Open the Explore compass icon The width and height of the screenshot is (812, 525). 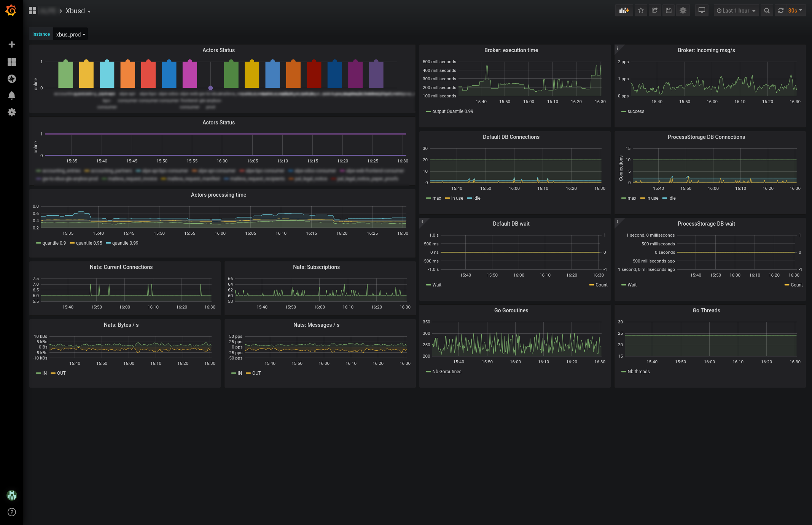click(x=12, y=79)
